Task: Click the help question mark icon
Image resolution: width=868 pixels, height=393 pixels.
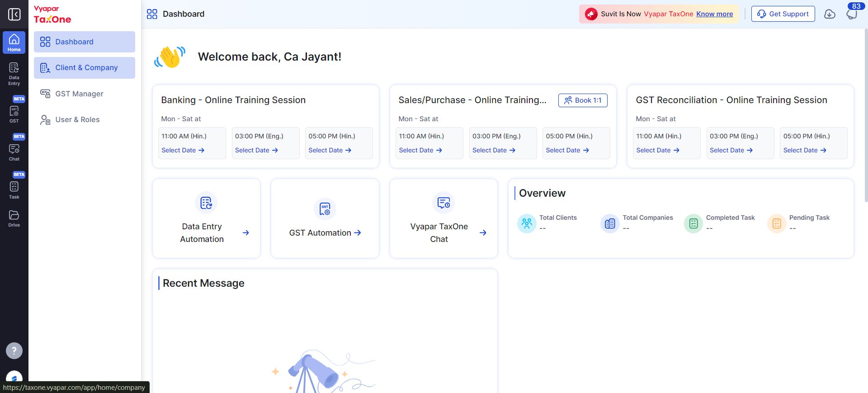Action: tap(14, 350)
